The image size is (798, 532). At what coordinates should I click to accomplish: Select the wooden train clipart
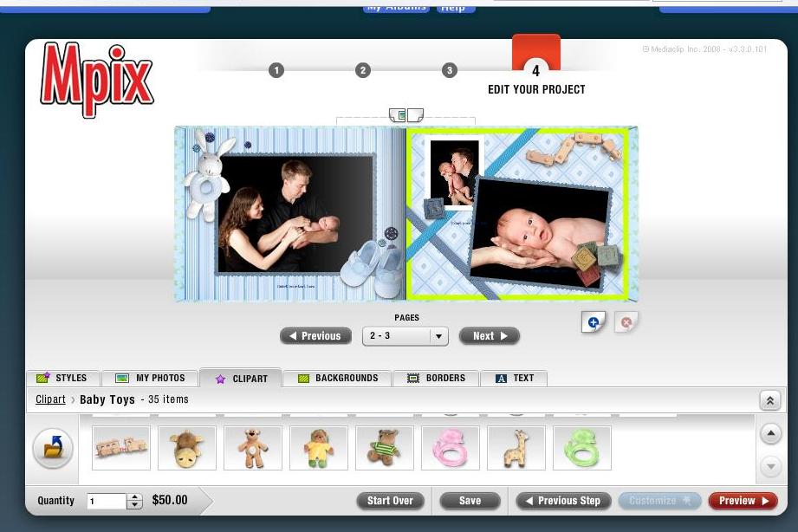click(x=121, y=448)
